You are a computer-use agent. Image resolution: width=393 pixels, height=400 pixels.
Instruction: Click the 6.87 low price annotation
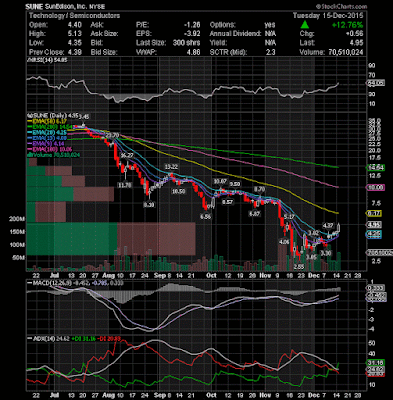pyautogui.click(x=255, y=214)
